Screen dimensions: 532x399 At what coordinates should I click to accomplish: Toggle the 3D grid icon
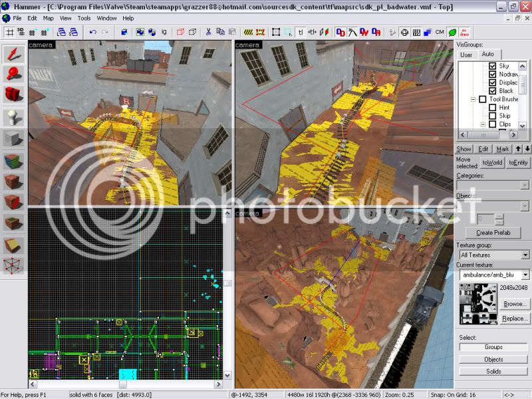[21, 32]
